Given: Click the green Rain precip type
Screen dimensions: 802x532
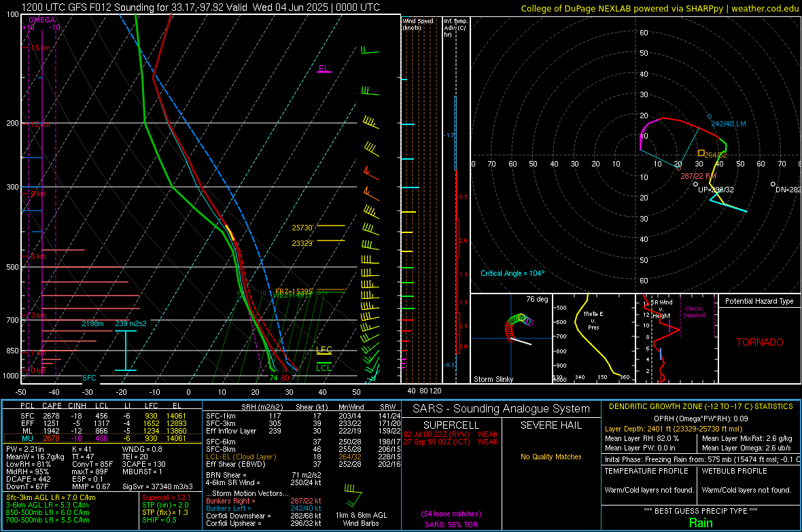Looking at the screenshot, I should 701,522.
